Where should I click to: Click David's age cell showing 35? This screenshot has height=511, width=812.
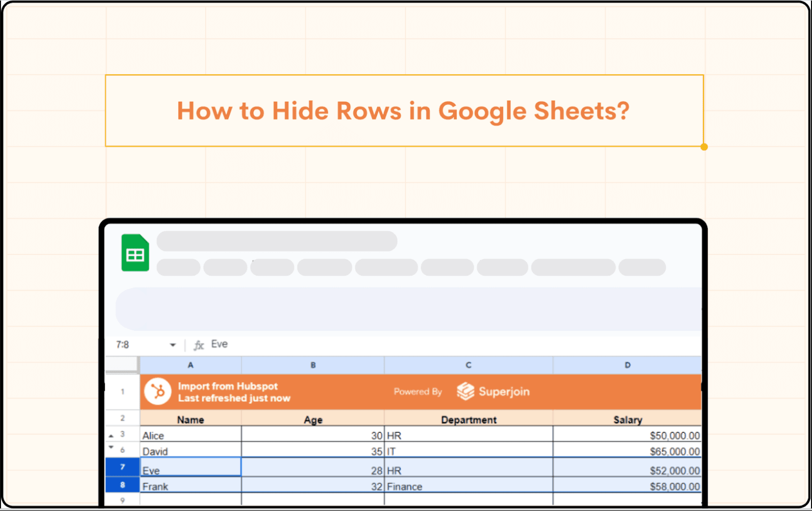[x=313, y=450]
